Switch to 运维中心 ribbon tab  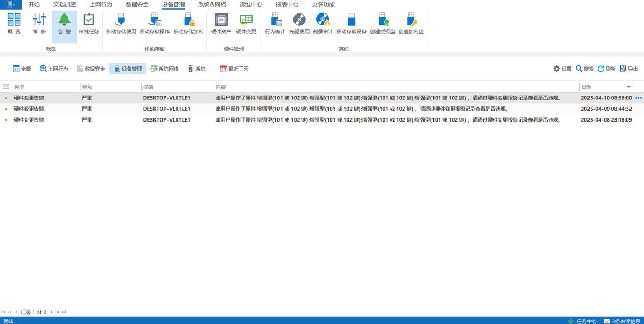click(251, 4)
